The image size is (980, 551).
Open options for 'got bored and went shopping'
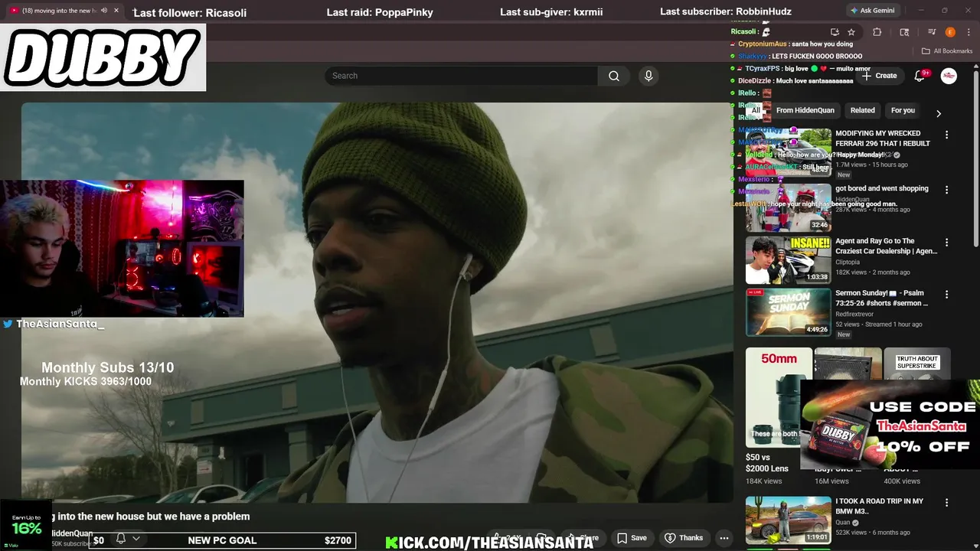click(946, 190)
